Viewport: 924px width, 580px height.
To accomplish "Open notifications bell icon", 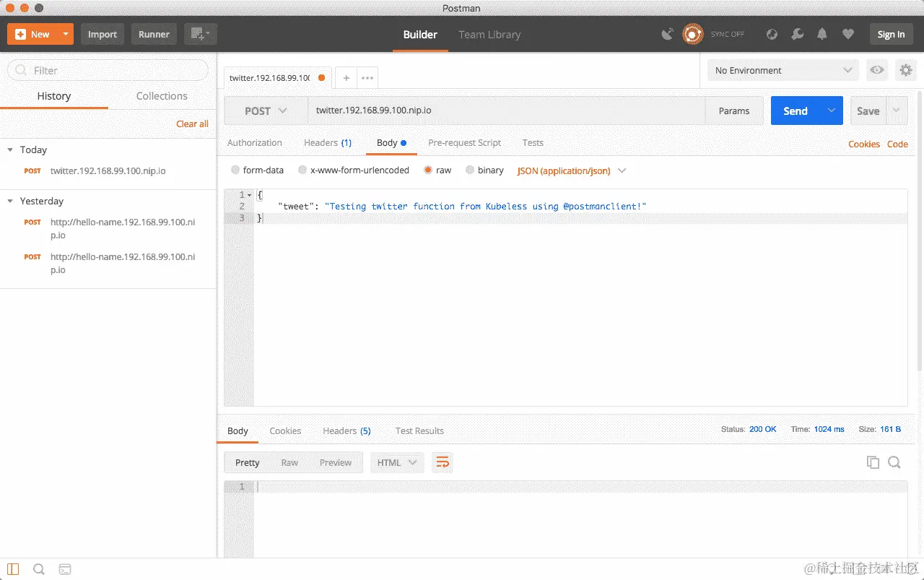I will 822,34.
